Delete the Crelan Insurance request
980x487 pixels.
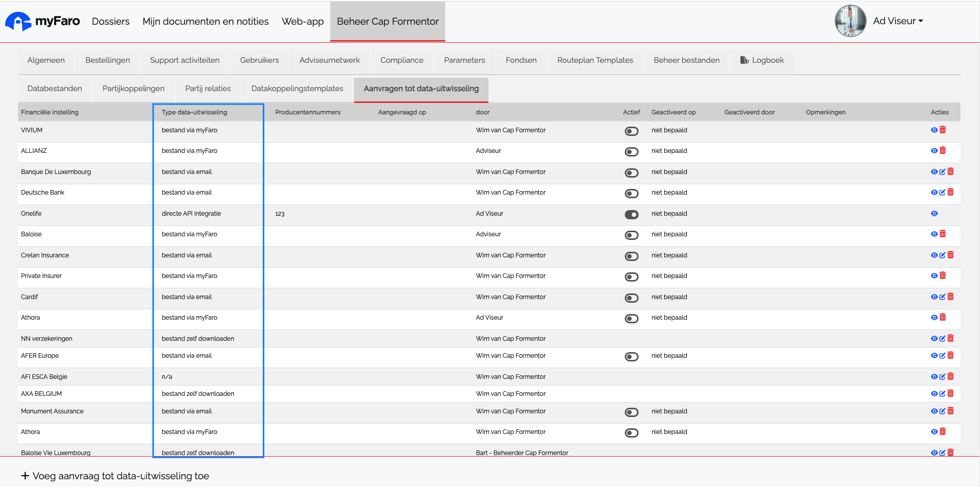tap(951, 255)
